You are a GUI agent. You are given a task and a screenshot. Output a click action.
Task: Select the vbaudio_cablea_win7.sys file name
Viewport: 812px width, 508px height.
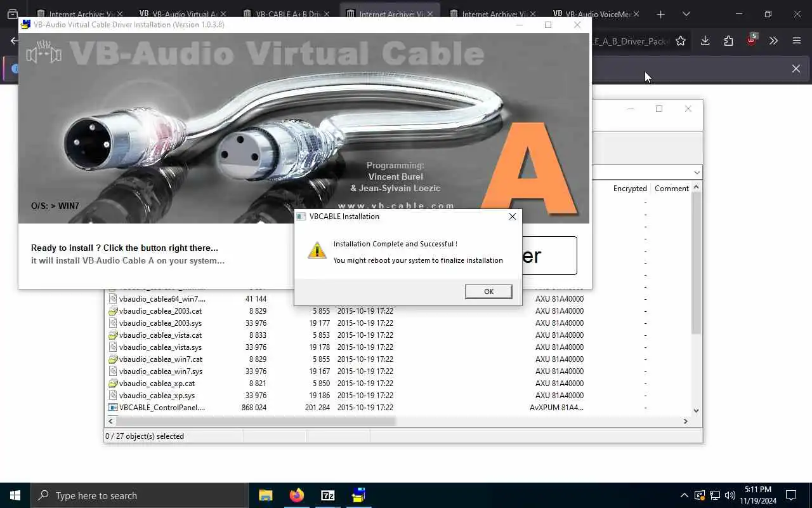click(x=160, y=371)
